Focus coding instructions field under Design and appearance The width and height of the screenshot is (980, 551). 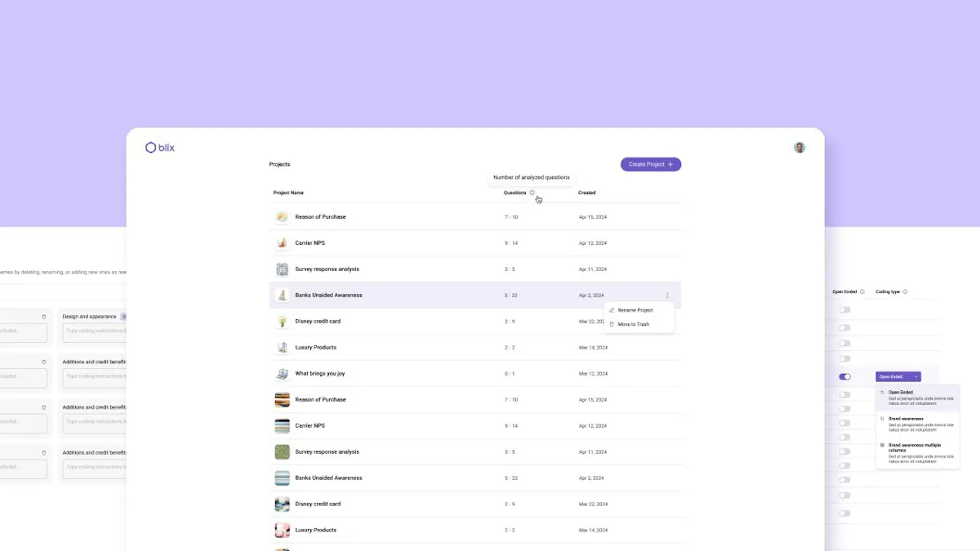(95, 331)
